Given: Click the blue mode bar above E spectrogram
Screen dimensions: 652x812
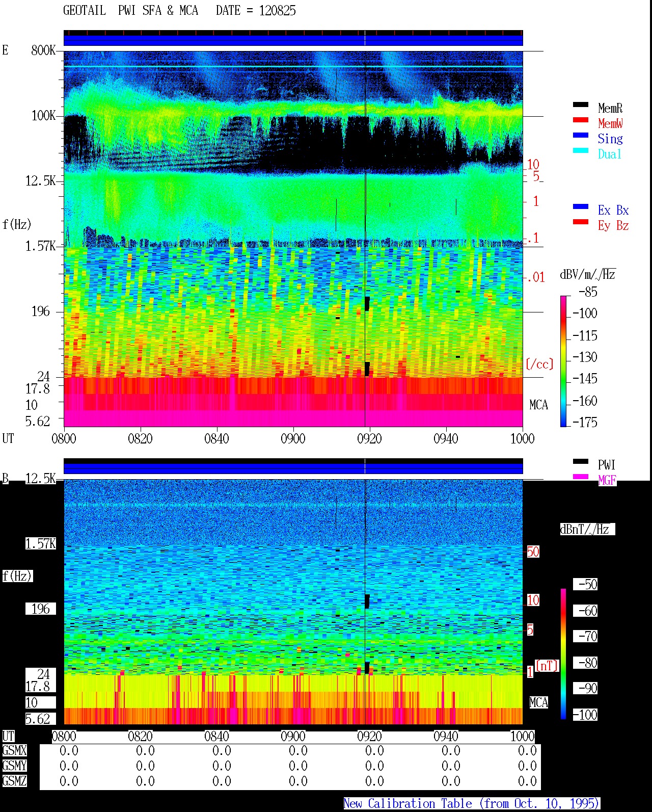Looking at the screenshot, I should point(293,40).
